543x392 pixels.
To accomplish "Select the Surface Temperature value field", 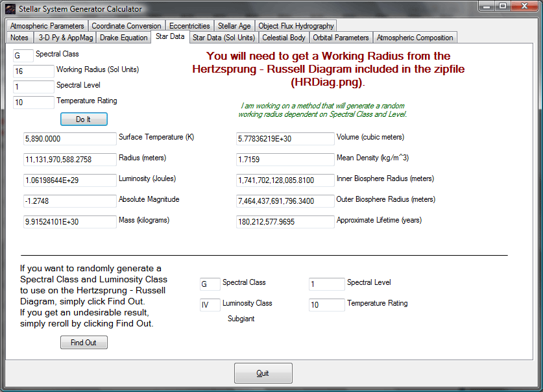I will click(70, 139).
